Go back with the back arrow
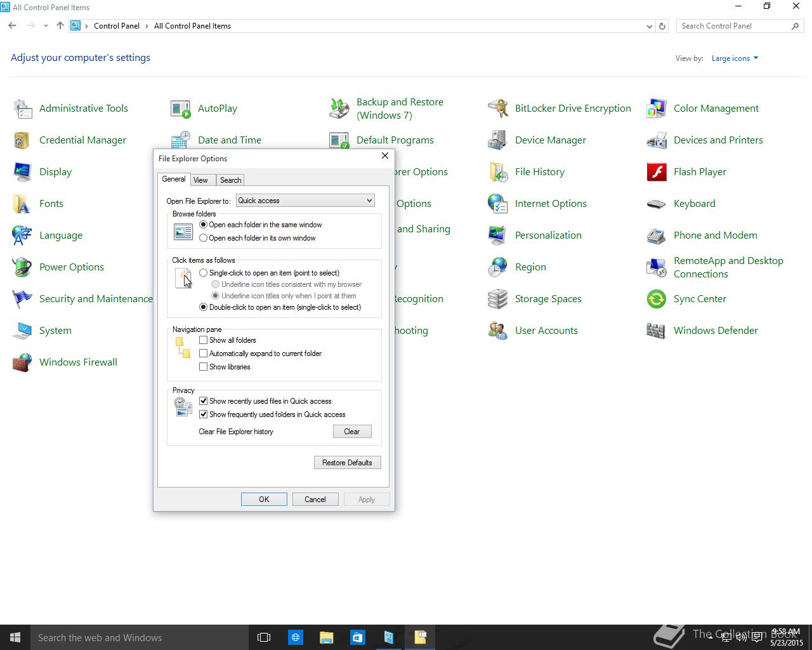Image resolution: width=812 pixels, height=650 pixels. [13, 26]
